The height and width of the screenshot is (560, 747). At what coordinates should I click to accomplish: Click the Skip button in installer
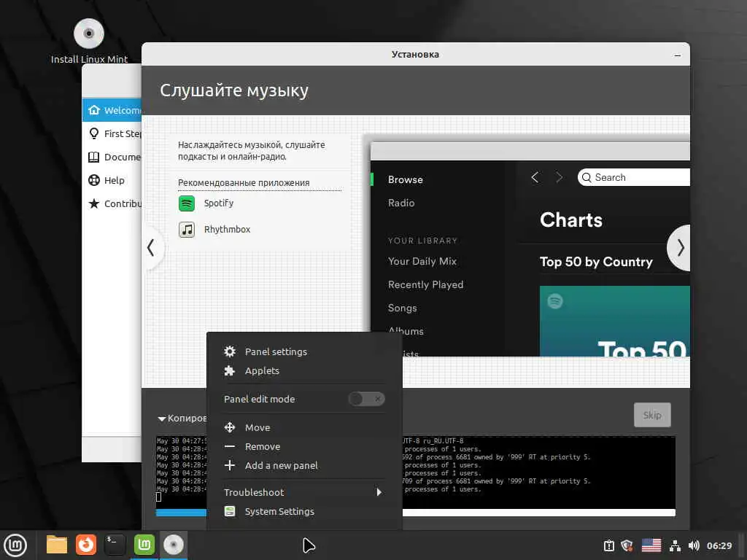(652, 415)
